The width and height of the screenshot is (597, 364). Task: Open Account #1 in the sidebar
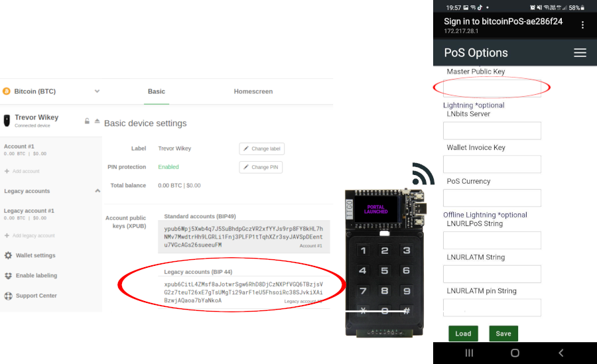point(25,150)
